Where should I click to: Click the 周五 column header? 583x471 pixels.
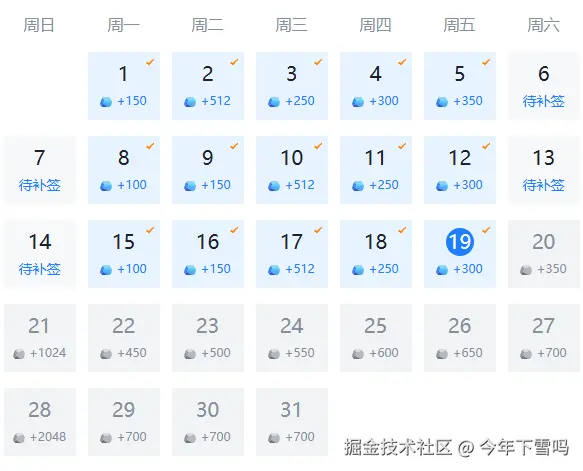click(x=460, y=25)
